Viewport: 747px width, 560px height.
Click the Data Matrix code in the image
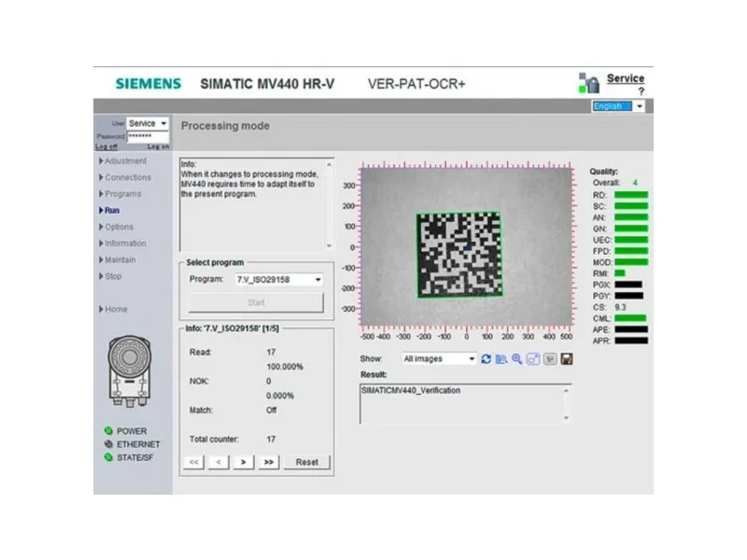[459, 255]
